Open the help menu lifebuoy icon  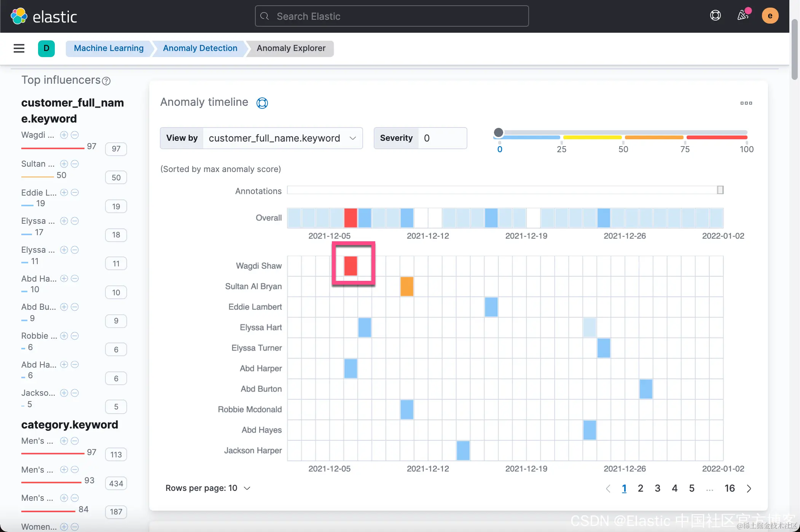coord(715,16)
